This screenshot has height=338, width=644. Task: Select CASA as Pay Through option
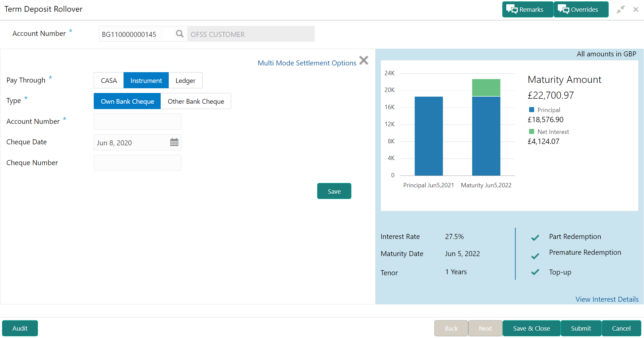coord(109,80)
